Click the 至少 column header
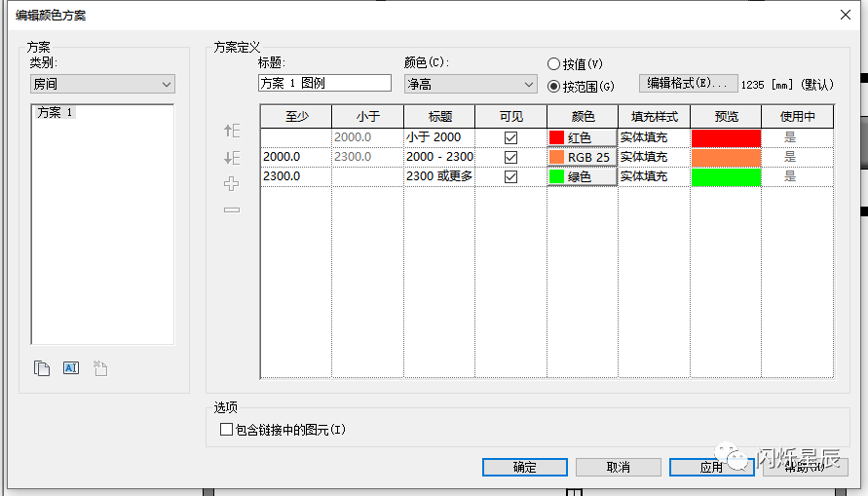 [x=296, y=116]
